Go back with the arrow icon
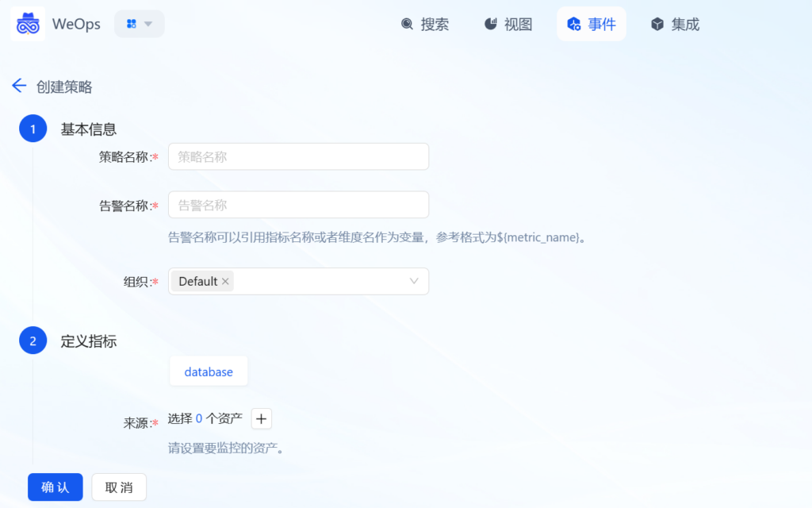The height and width of the screenshot is (508, 812). (19, 86)
